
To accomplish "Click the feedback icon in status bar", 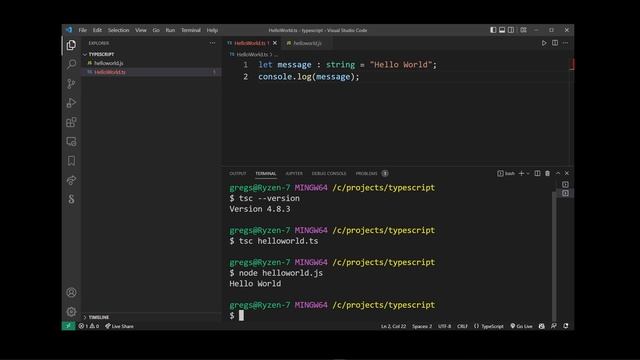I will click(553, 326).
